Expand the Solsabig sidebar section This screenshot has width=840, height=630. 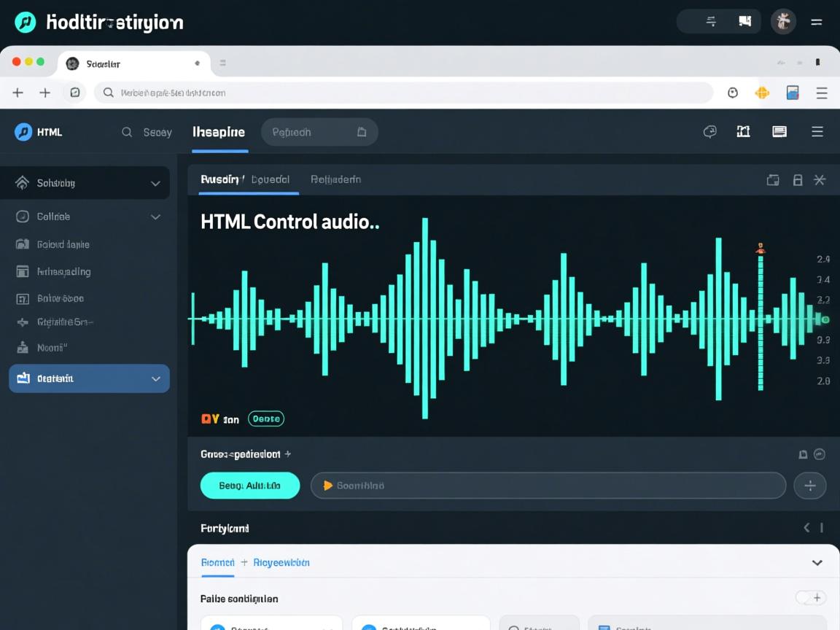click(x=155, y=184)
